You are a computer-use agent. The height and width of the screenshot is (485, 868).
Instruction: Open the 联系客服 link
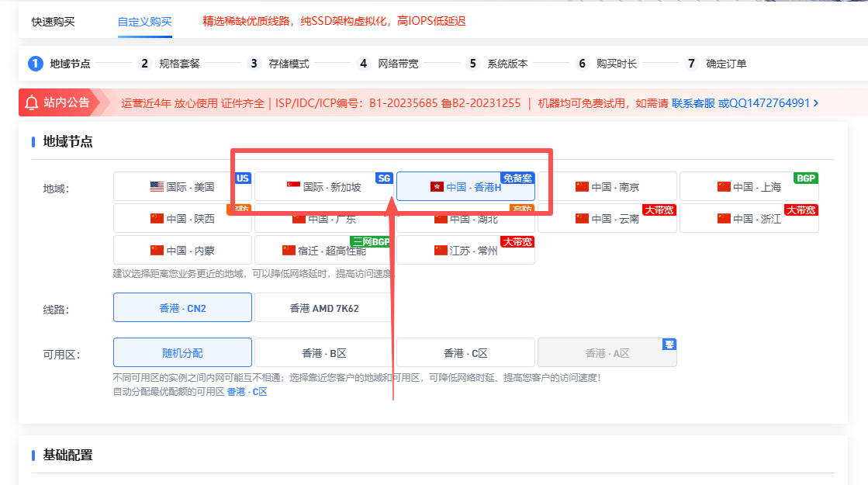pos(693,103)
